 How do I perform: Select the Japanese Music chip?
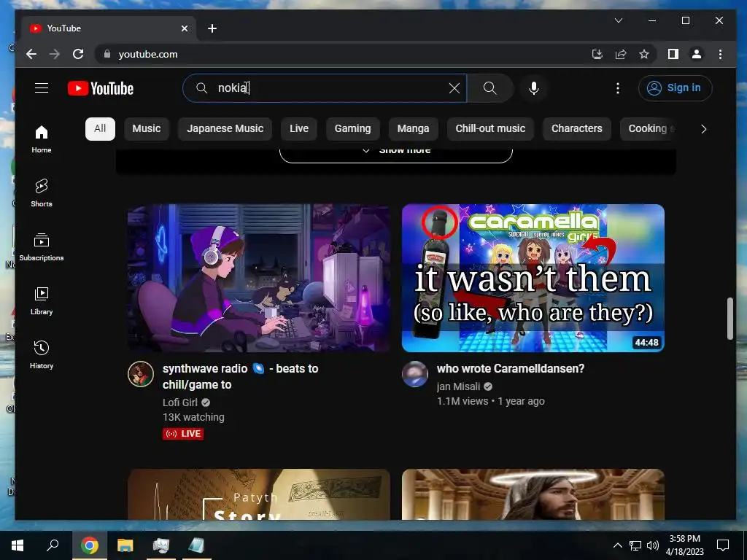(x=225, y=128)
